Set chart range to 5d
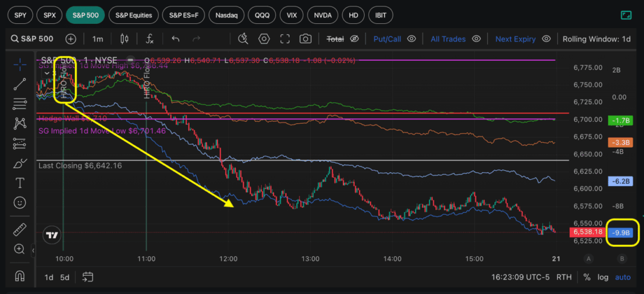The height and width of the screenshot is (294, 644). point(65,277)
